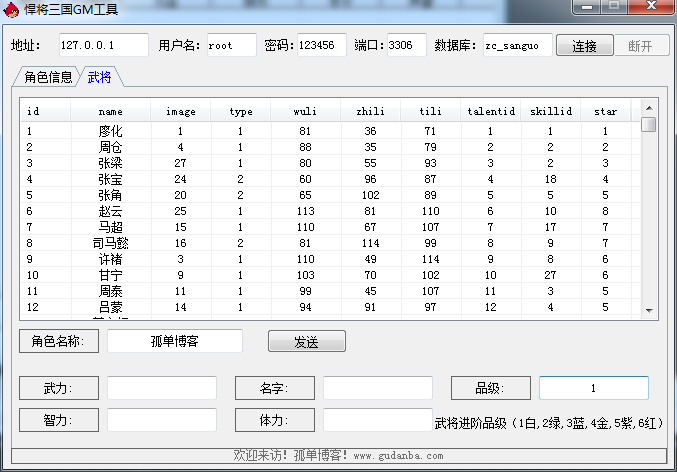Click the 智力 label button
677x472 pixels.
tap(59, 420)
